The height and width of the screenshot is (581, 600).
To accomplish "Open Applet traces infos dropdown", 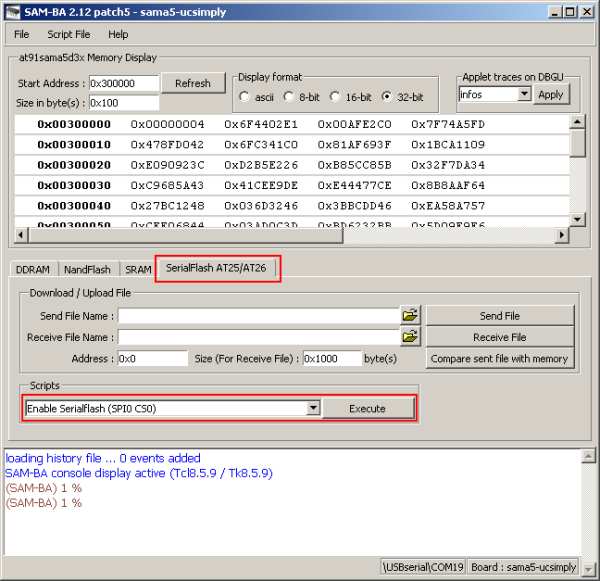I will click(x=524, y=94).
